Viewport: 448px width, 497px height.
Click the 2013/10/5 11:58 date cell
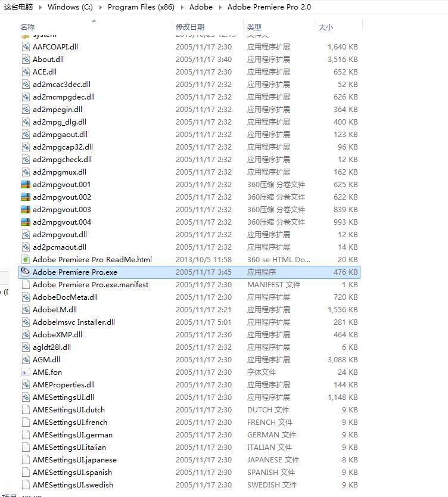tap(204, 260)
